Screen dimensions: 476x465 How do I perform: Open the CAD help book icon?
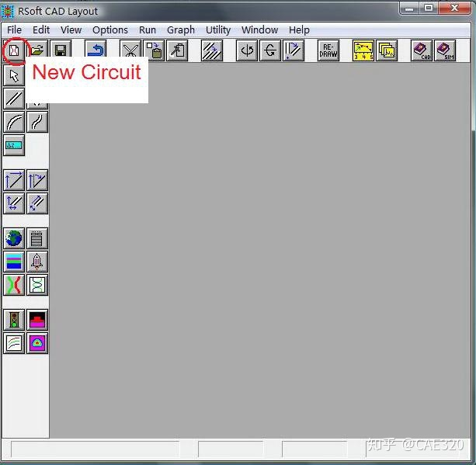click(x=422, y=50)
